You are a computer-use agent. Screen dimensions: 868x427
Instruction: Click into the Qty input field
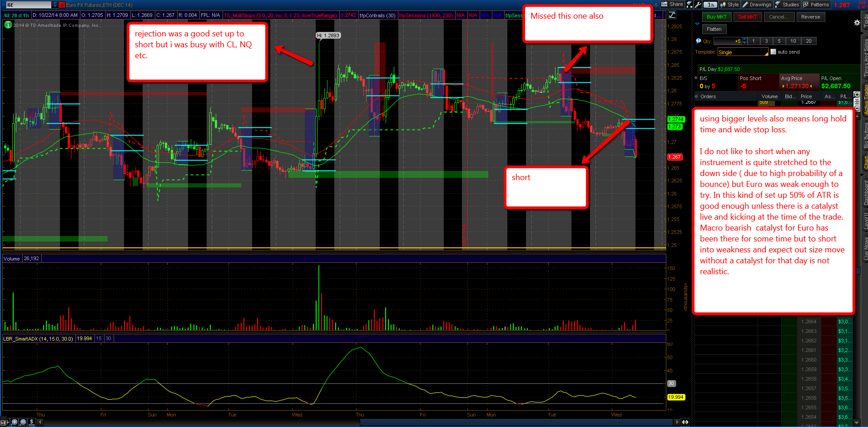tap(728, 41)
